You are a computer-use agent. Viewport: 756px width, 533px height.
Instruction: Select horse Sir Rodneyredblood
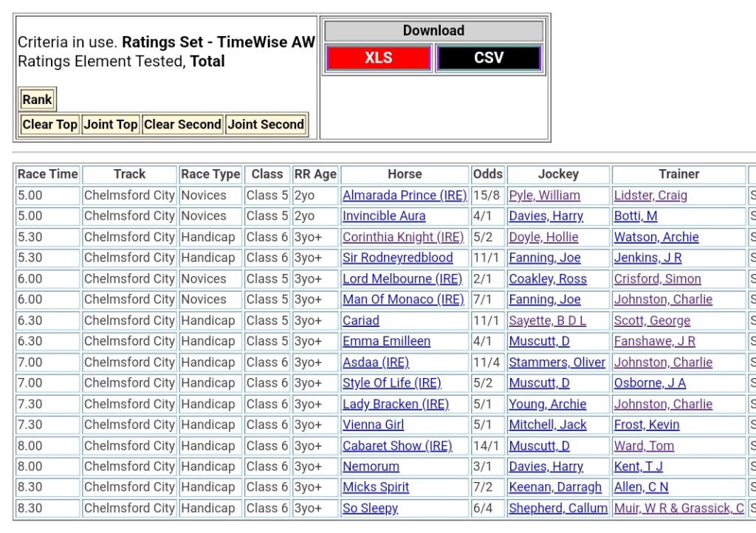pyautogui.click(x=397, y=258)
